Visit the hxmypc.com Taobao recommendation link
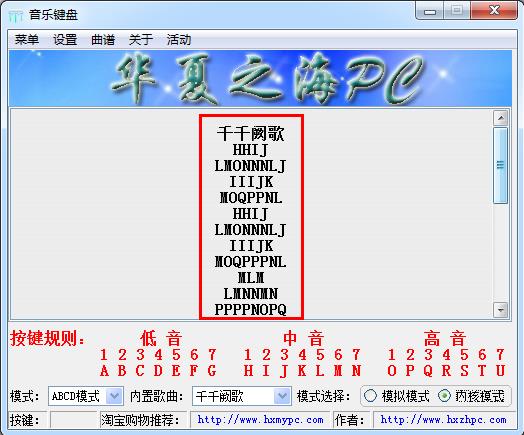Viewport: 524px width, 435px height. point(260,420)
